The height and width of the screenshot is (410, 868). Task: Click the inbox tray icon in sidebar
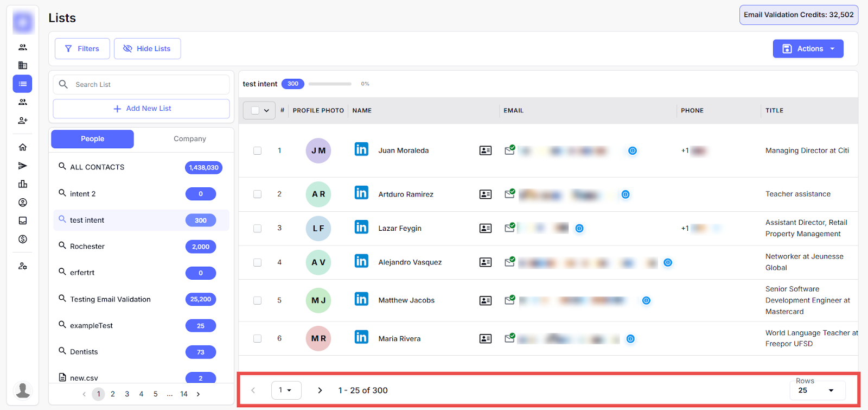[x=23, y=220]
